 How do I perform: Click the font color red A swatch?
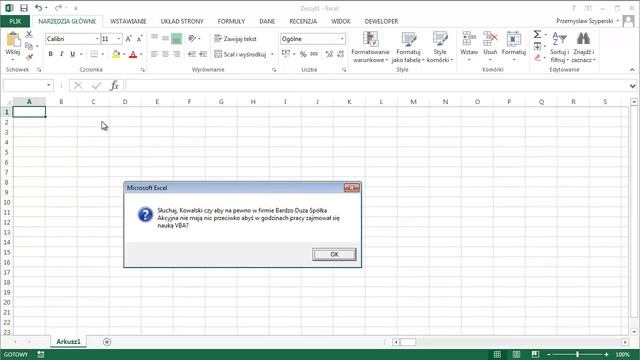[133, 54]
